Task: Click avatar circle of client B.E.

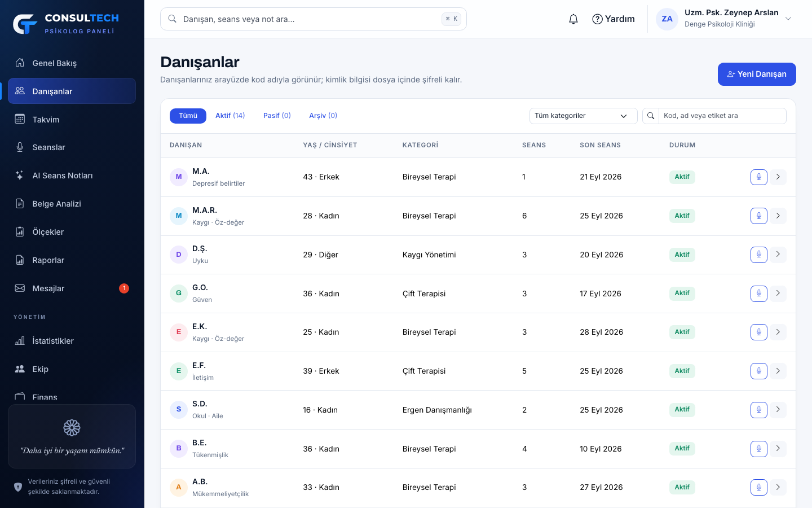Action: [x=179, y=449]
